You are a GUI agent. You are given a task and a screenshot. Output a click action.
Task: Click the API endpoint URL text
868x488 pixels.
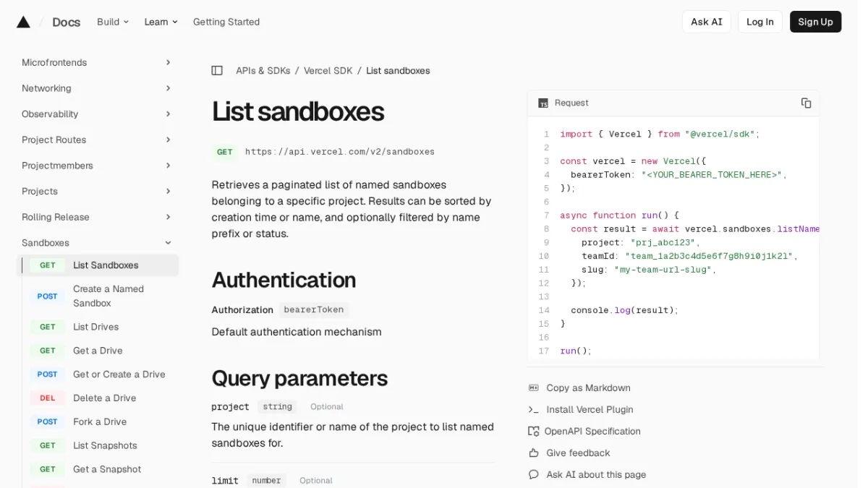coord(340,152)
